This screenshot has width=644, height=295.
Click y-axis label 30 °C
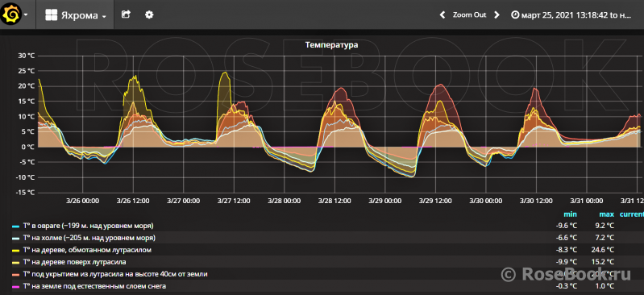[26, 56]
